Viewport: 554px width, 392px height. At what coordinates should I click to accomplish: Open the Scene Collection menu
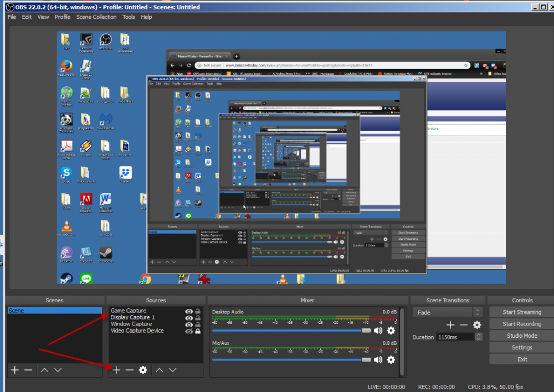(x=96, y=17)
